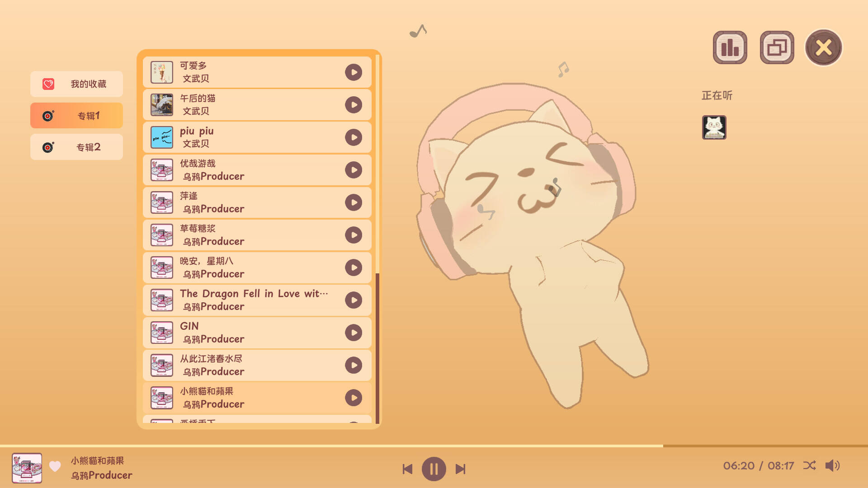The width and height of the screenshot is (868, 488).
Task: Seek on the song progress bar
Action: pyautogui.click(x=434, y=446)
